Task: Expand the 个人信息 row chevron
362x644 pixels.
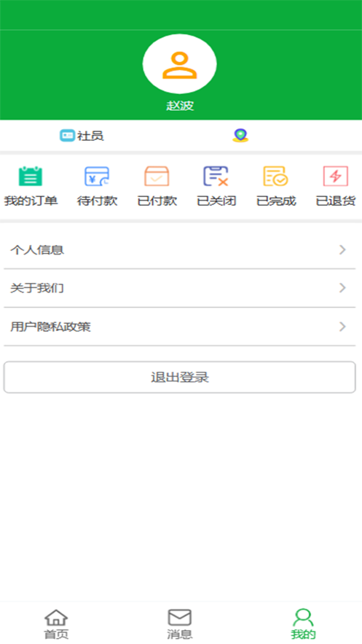Action: [343, 249]
